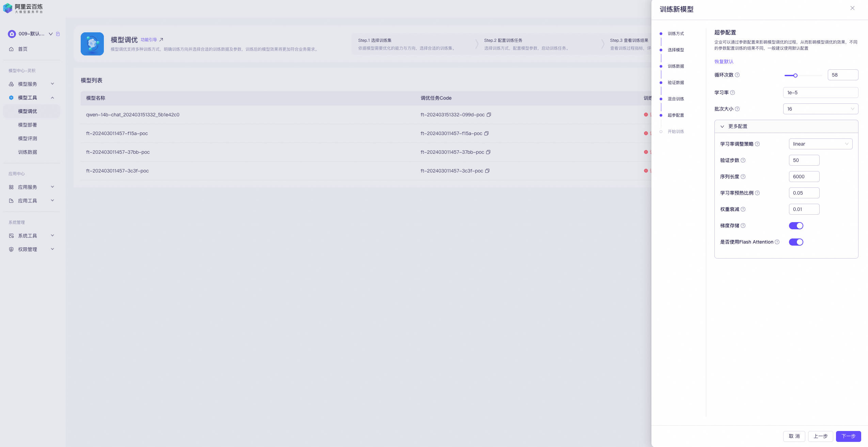Expand the 权限管理 sidebar menu
868x447 pixels.
(x=52, y=249)
